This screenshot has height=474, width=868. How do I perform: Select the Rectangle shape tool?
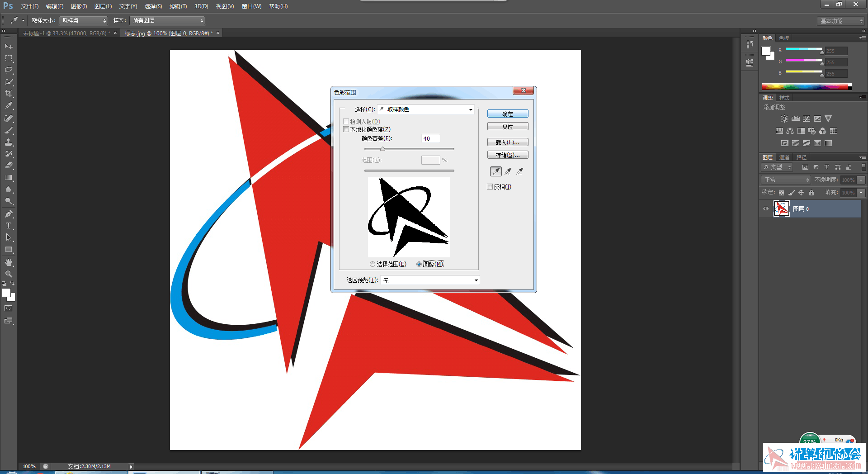point(8,250)
